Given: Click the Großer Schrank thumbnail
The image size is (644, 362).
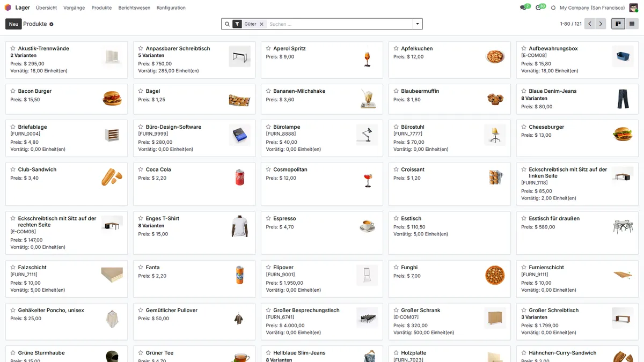Looking at the screenshot, I should click(495, 318).
